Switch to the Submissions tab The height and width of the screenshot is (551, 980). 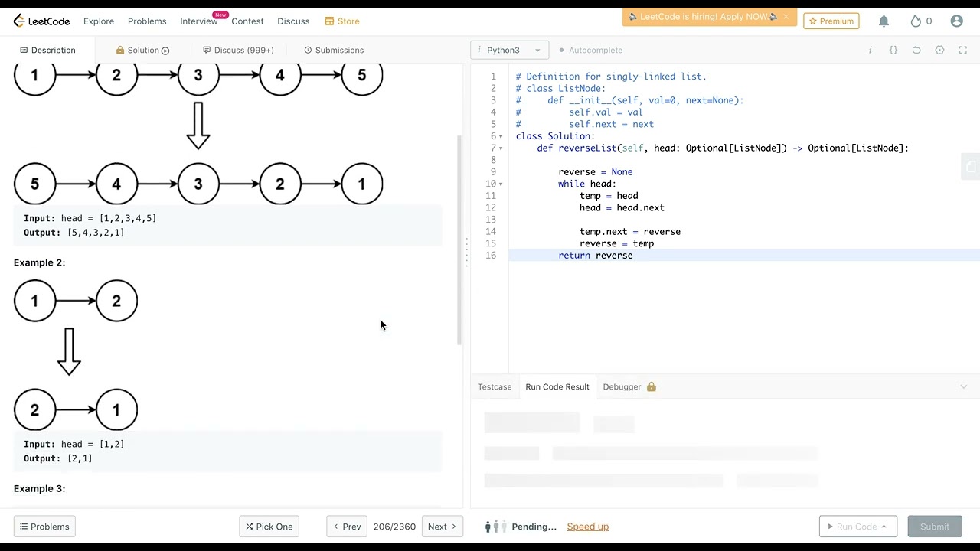334,51
